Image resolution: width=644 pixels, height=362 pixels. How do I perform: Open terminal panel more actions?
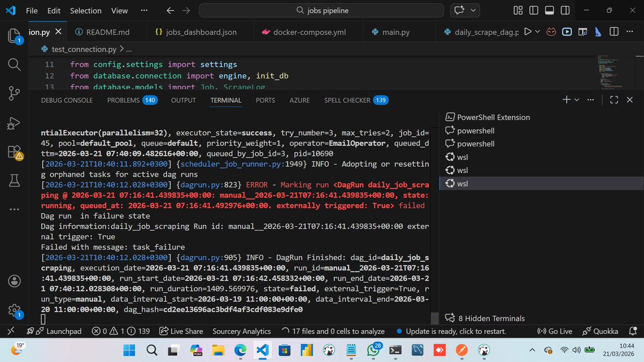(x=591, y=100)
